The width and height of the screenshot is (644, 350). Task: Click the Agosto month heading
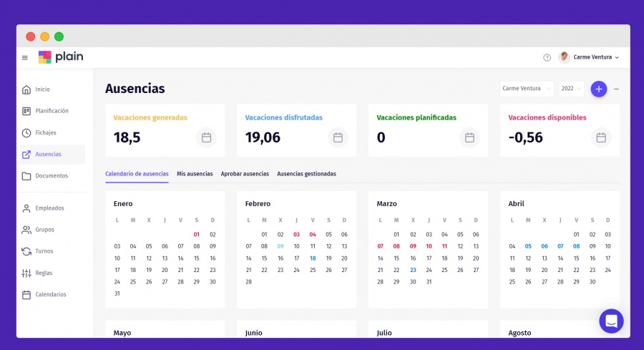click(519, 333)
